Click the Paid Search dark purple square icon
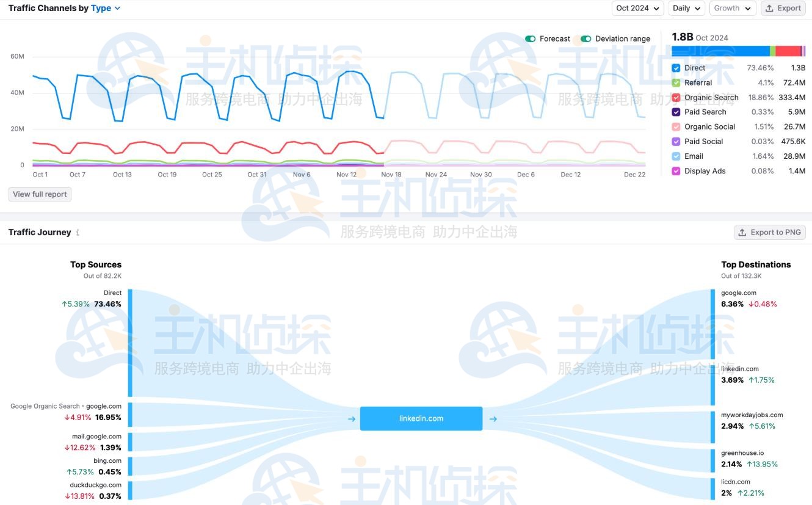This screenshot has width=812, height=505. click(676, 112)
